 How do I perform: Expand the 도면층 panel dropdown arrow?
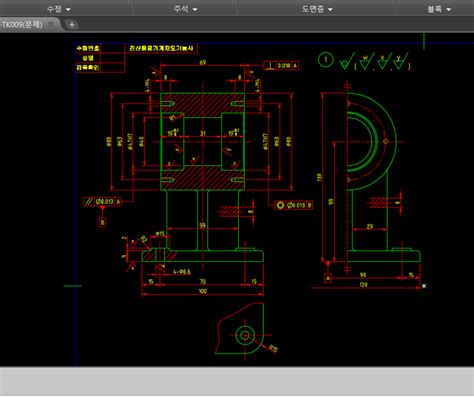pos(330,10)
